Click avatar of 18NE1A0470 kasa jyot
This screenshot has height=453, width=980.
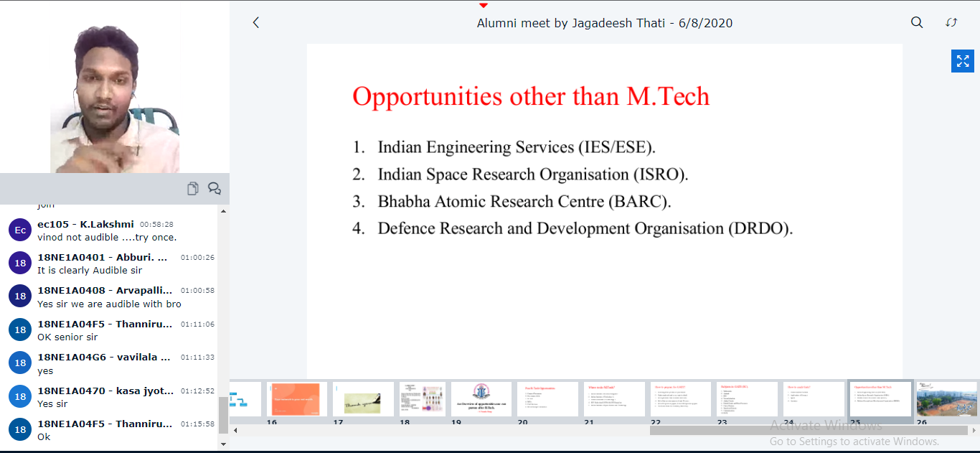(x=20, y=396)
